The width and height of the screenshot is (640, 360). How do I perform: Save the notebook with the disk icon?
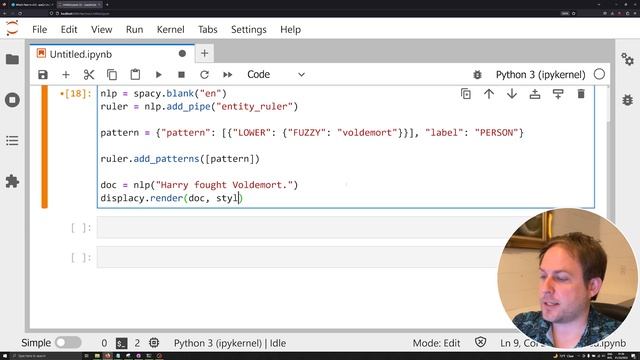pyautogui.click(x=43, y=75)
